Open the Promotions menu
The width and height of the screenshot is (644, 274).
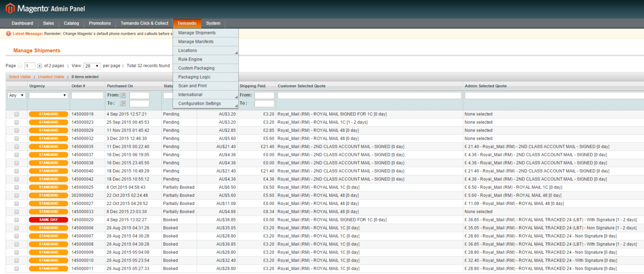coord(100,23)
